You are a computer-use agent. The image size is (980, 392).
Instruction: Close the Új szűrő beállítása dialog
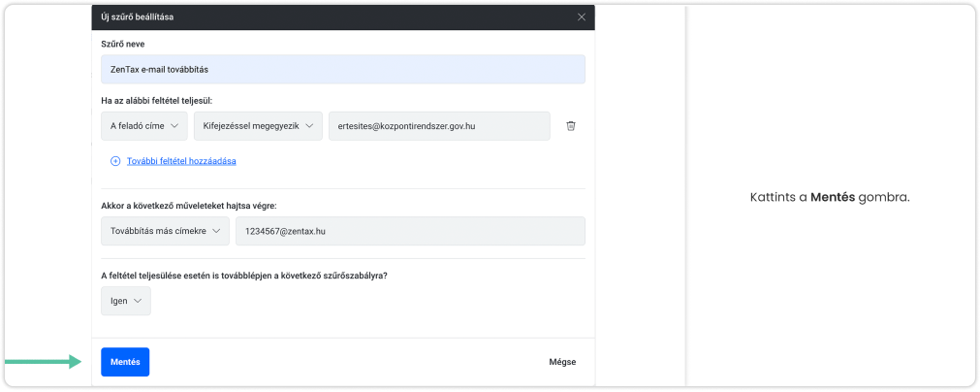click(x=582, y=17)
